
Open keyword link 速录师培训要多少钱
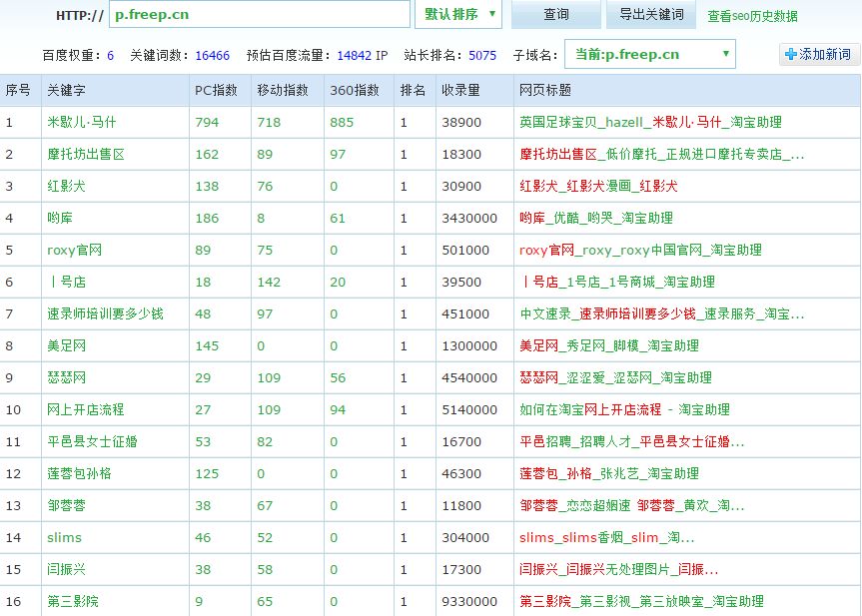coord(105,313)
